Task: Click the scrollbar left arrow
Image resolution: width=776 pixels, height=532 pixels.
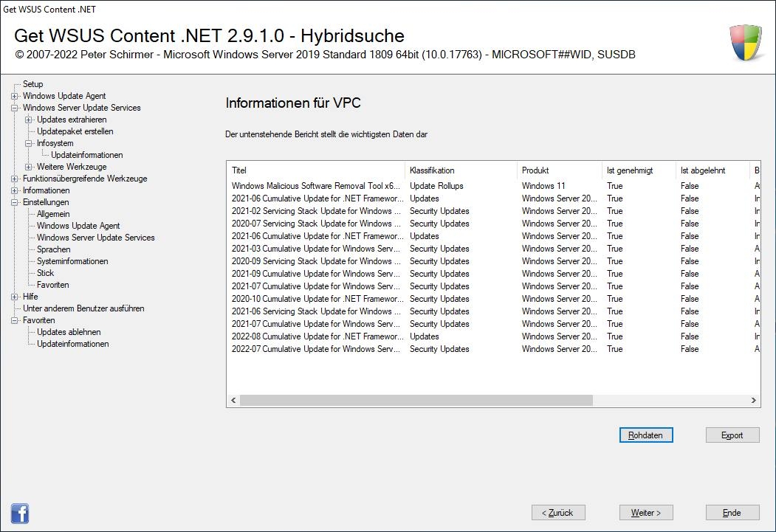Action: coord(233,400)
